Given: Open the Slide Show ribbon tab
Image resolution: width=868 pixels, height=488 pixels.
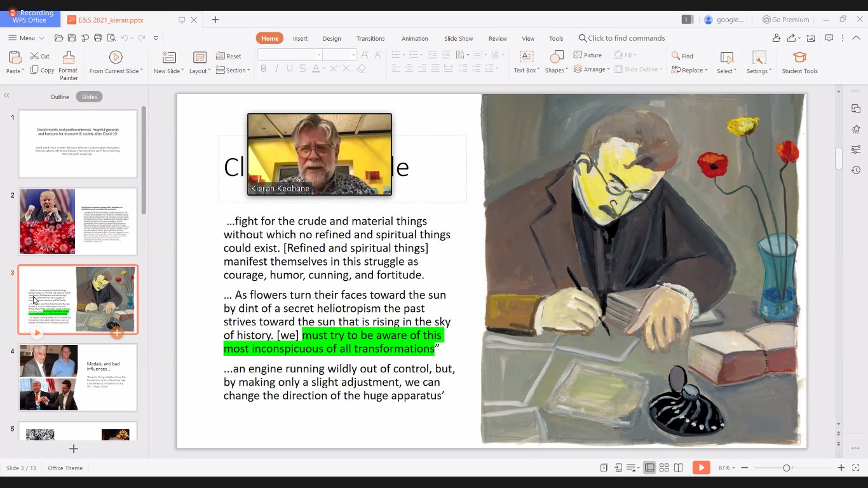Looking at the screenshot, I should point(458,38).
